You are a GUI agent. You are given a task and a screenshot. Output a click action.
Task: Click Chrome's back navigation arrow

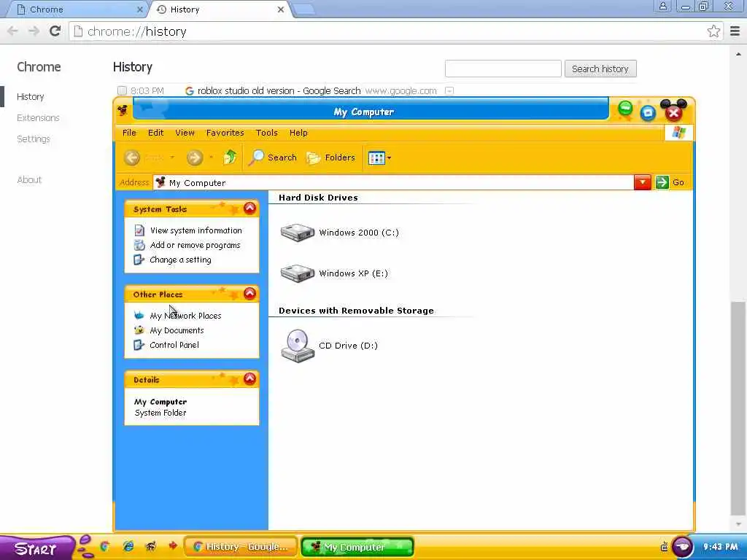point(13,31)
